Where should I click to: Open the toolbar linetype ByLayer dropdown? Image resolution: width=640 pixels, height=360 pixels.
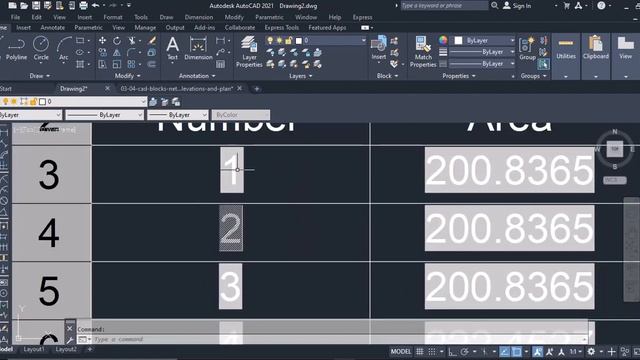coord(140,115)
